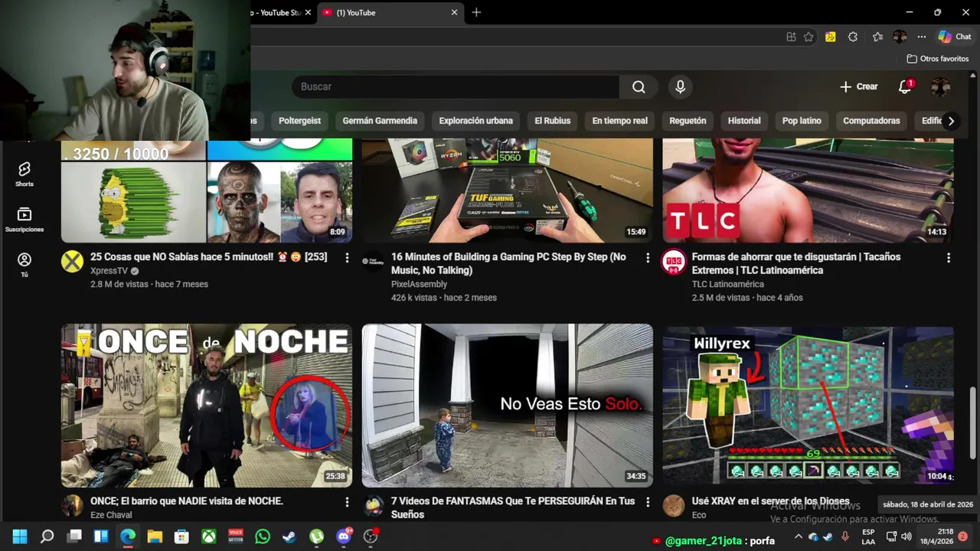The image size is (980, 551).
Task: Select the Computadoras chip
Action: [871, 121]
